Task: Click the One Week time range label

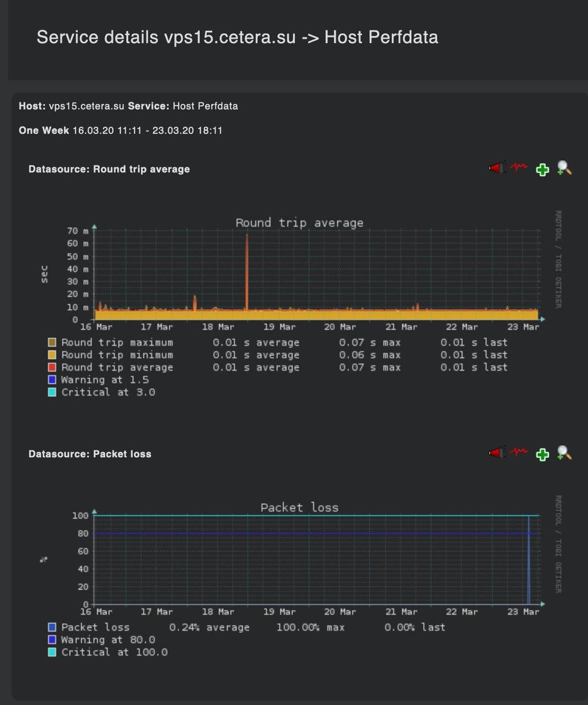Action: (x=44, y=131)
